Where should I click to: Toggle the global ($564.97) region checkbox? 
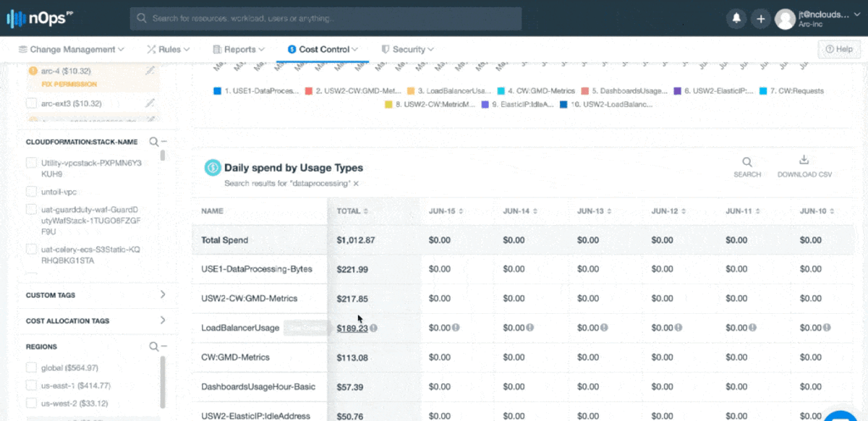(x=31, y=367)
